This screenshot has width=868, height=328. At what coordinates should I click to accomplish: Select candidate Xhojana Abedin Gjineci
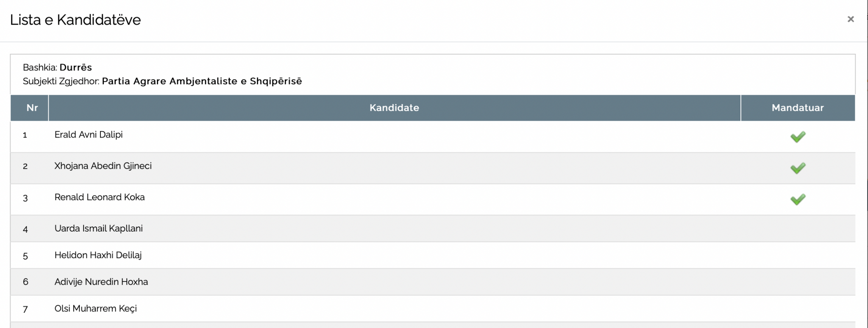click(x=103, y=166)
